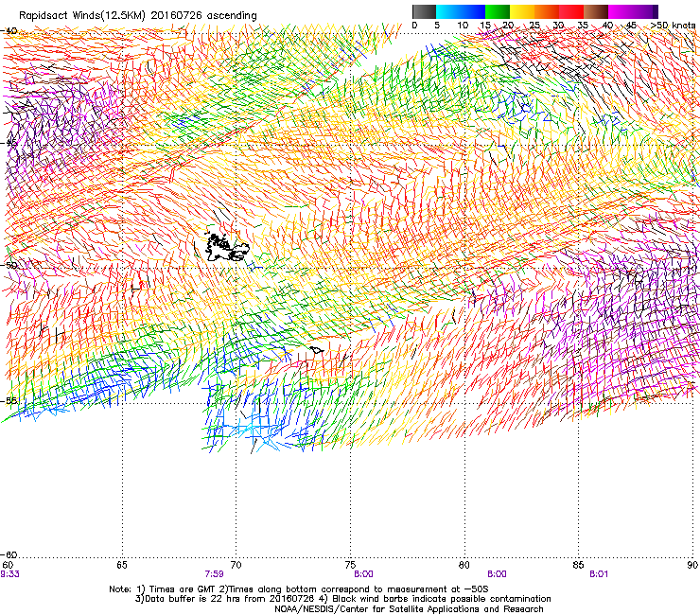
Task: Click the "Rapidscat Winds(12.5KM) 20160726 ascending" title
Action: (x=138, y=16)
